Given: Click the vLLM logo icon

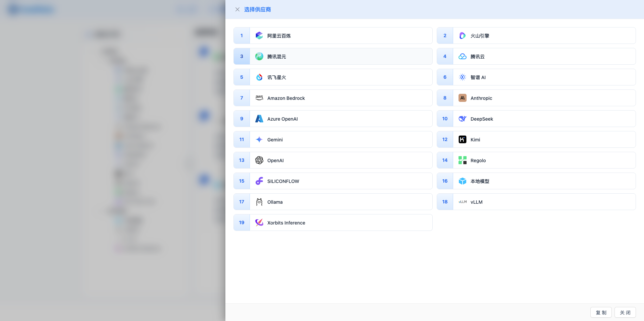Looking at the screenshot, I should (x=462, y=202).
